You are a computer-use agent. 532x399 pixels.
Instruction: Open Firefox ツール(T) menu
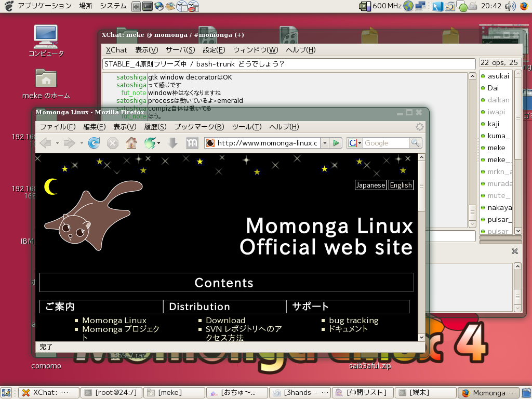247,127
